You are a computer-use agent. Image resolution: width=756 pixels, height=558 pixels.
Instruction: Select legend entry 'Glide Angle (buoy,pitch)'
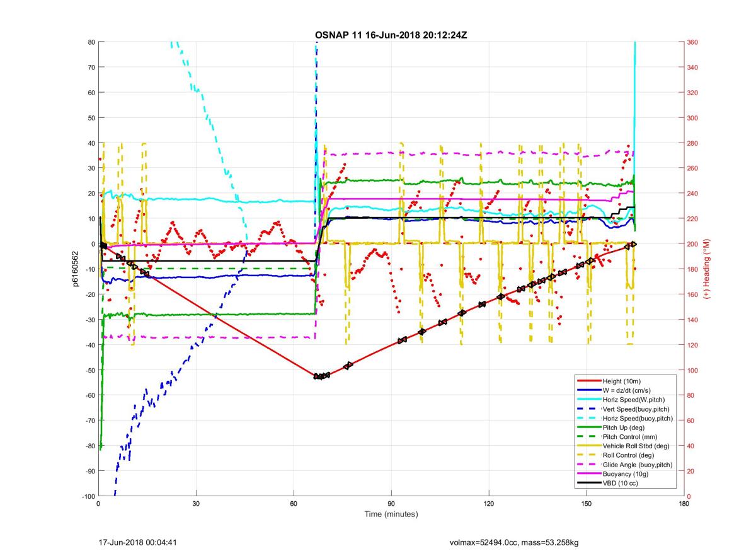pos(638,465)
